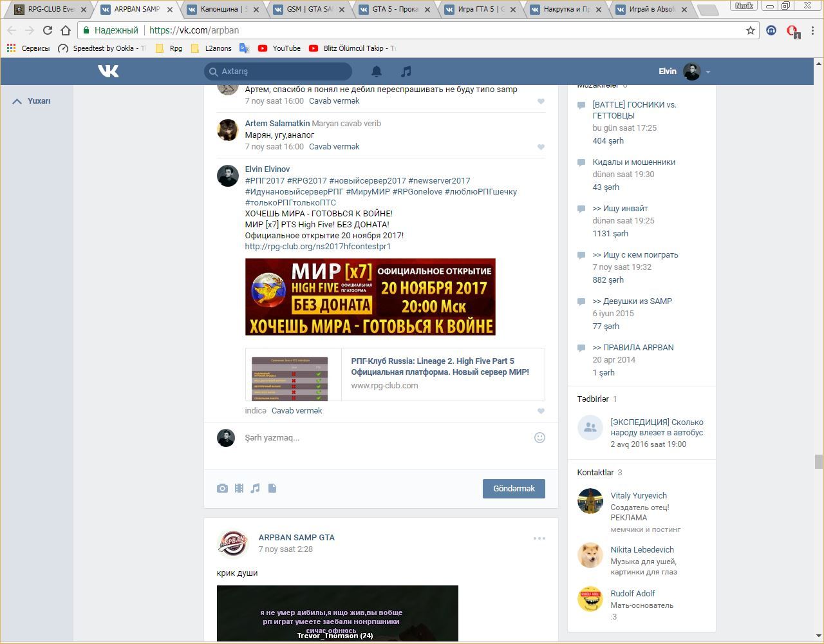Viewport: 824px width, 644px height.
Task: Reply to Artem Salamatkin via Cavab vermək
Action: pos(334,147)
